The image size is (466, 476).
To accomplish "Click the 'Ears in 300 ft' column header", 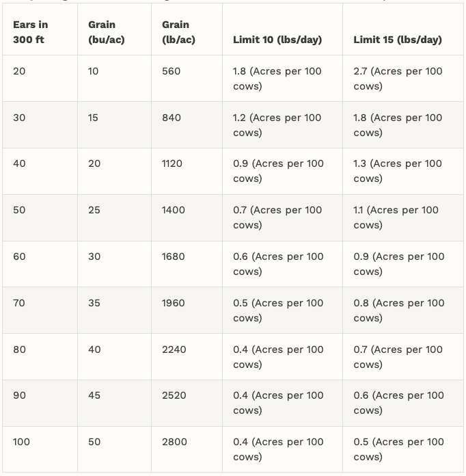I will click(31, 32).
